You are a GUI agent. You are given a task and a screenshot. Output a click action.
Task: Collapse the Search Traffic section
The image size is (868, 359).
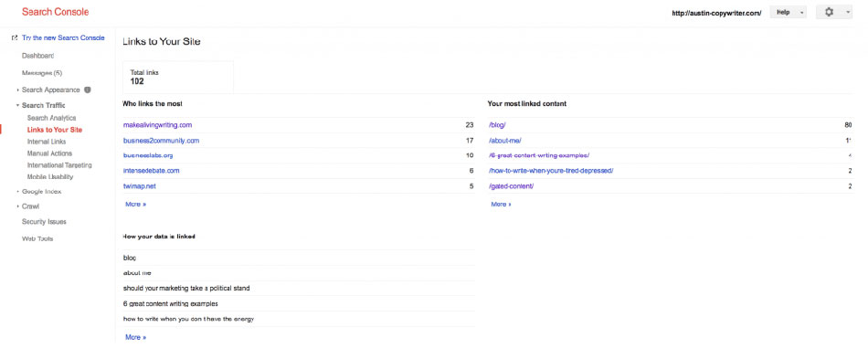(x=17, y=105)
